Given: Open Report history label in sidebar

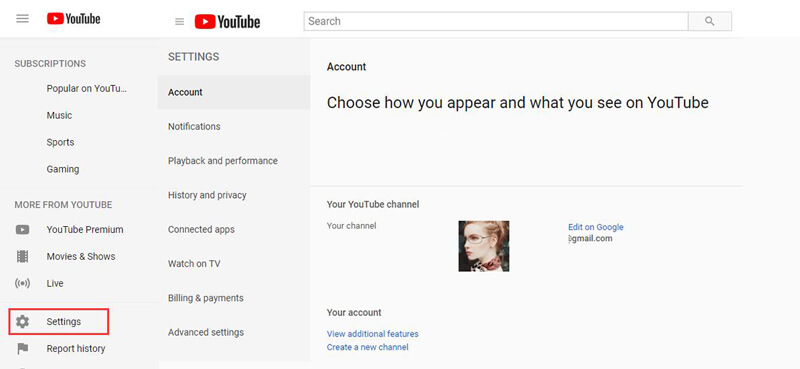Looking at the screenshot, I should 76,349.
